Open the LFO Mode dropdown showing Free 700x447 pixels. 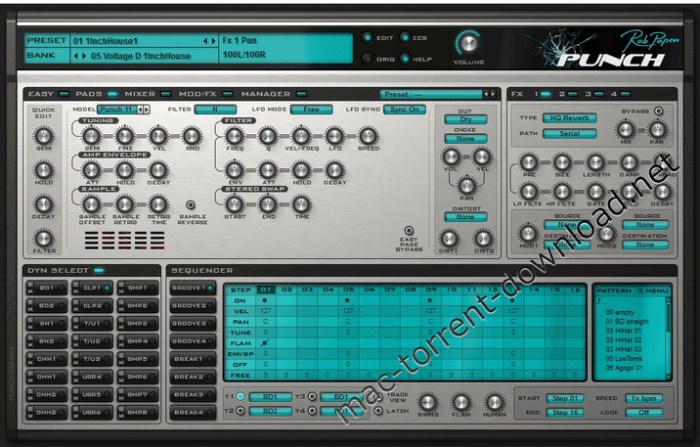pos(311,109)
